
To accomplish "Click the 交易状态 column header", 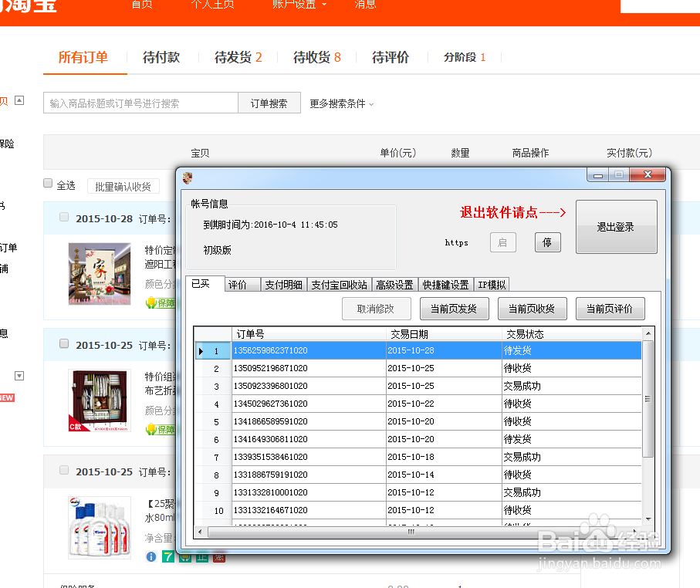I will pos(572,334).
